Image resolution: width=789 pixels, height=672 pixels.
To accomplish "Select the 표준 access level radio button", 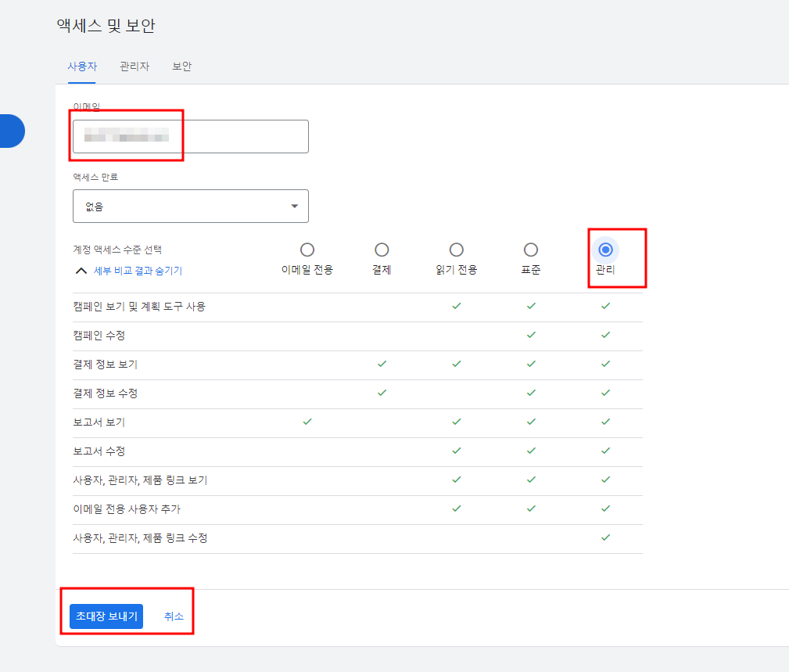I will point(531,249).
